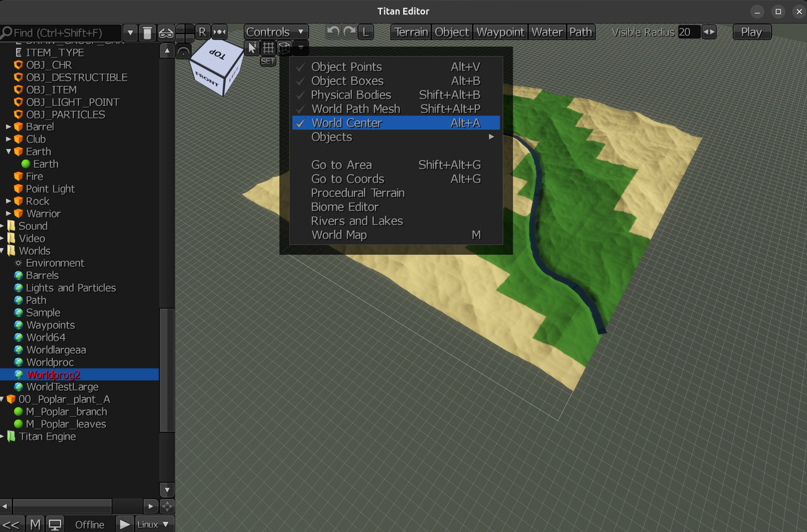Screen dimensions: 807x532
Task: Click the arc icon below viewport split
Action: 183,51
